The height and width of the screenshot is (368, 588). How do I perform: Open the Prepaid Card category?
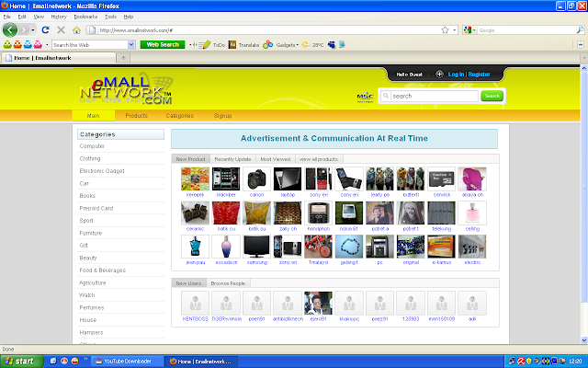point(96,208)
